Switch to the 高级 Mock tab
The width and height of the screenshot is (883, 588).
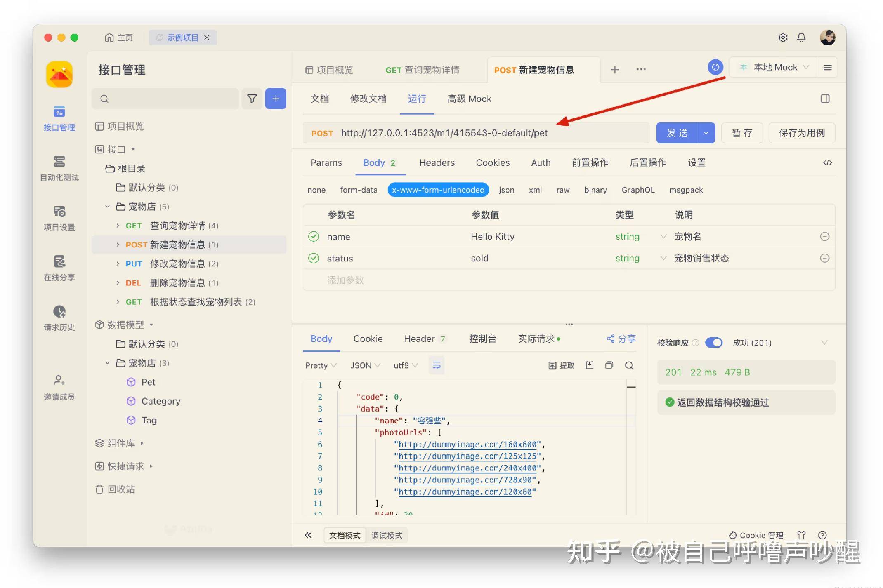click(469, 99)
